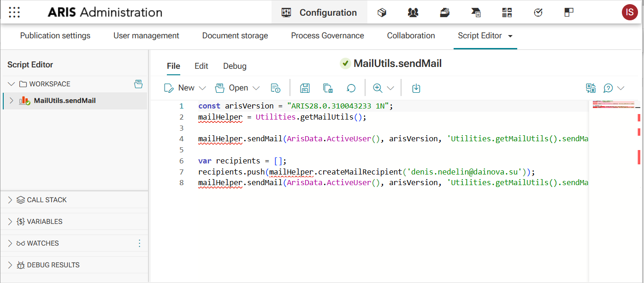Image resolution: width=644 pixels, height=283 pixels.
Task: Switch to the Process Governance tab
Action: (327, 36)
